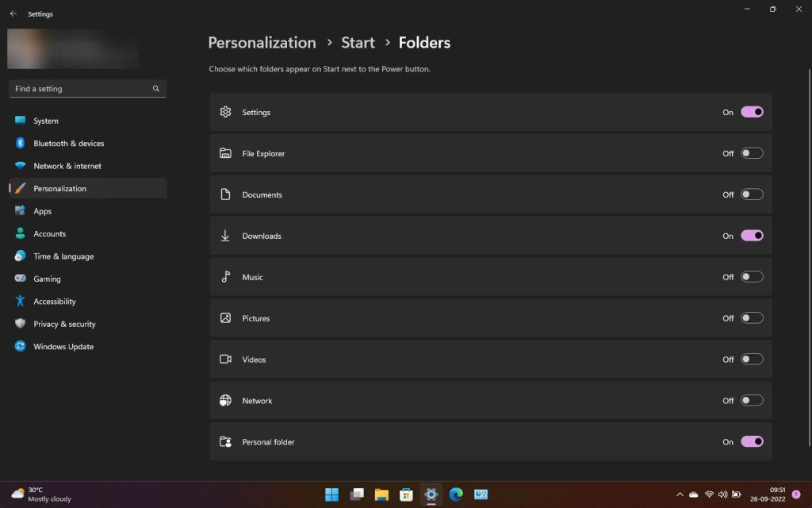Click the blurred user account profile area

point(73,48)
